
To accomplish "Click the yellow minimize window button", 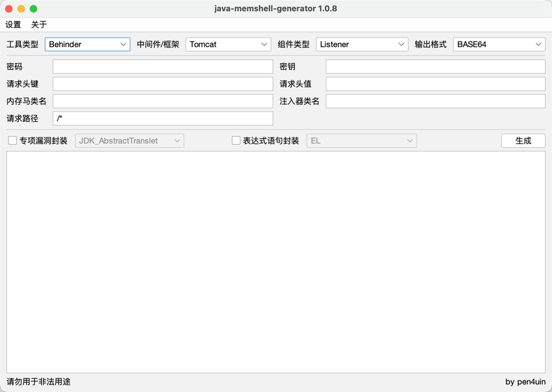I will [x=21, y=9].
